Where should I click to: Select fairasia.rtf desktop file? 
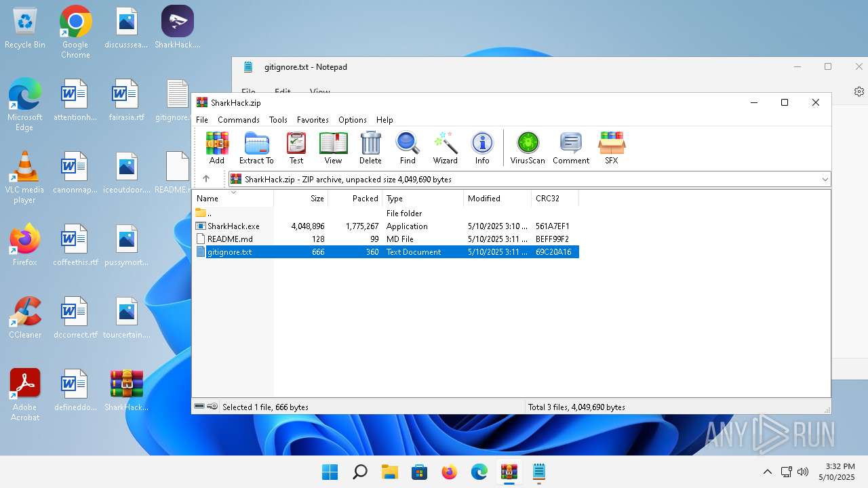(126, 100)
